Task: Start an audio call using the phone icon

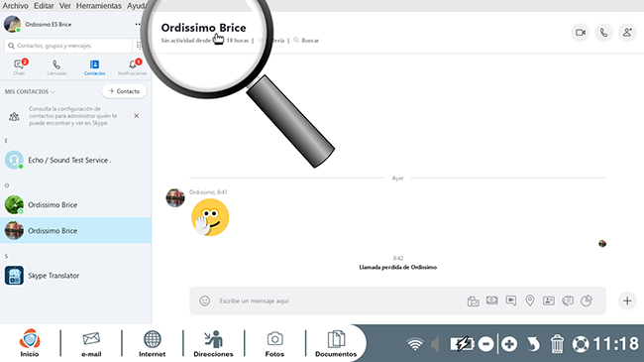Action: [603, 33]
